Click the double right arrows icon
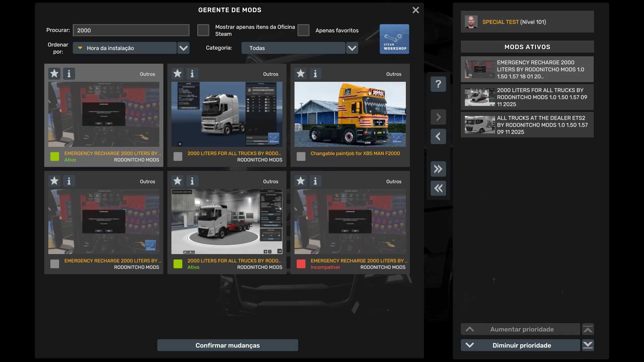Image resolution: width=644 pixels, height=362 pixels. point(438,169)
